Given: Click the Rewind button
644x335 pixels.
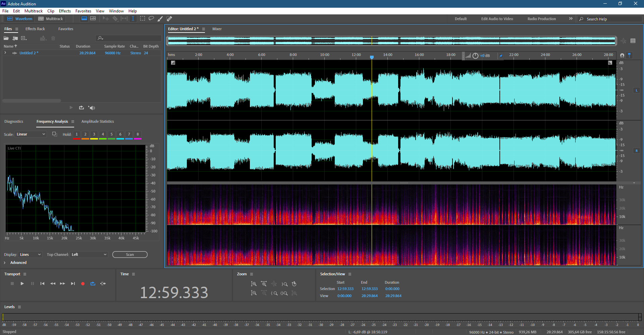Looking at the screenshot, I should click(x=53, y=284).
